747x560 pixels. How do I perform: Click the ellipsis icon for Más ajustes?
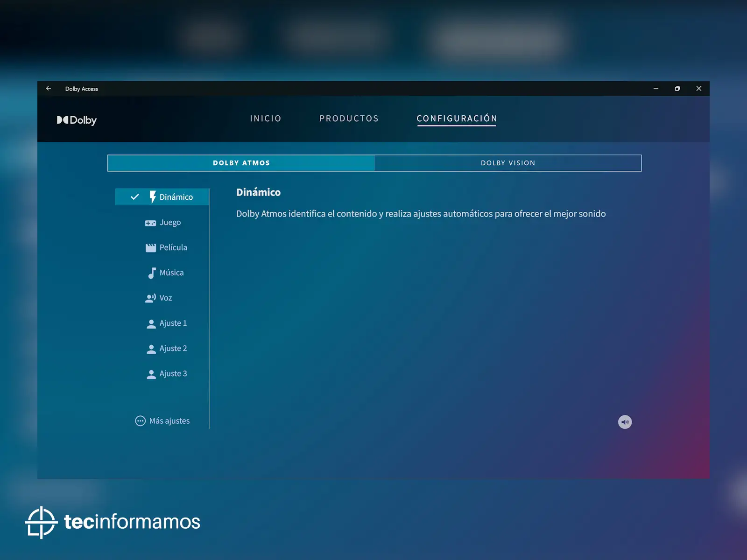pyautogui.click(x=140, y=421)
